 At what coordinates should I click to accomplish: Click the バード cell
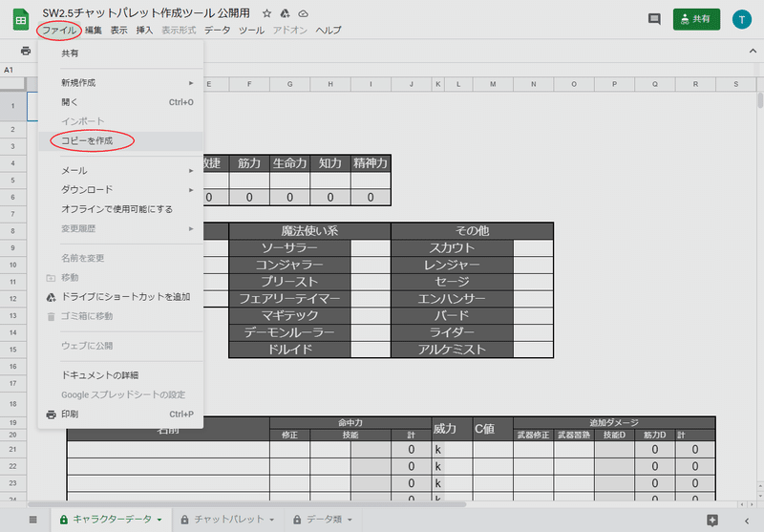pyautogui.click(x=452, y=315)
